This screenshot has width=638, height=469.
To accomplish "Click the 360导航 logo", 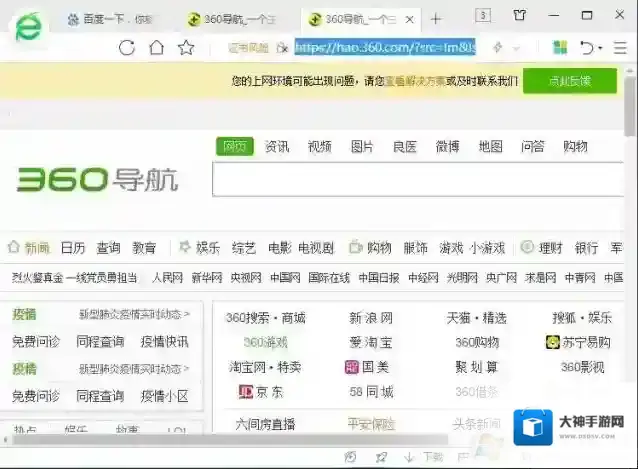I will point(98,179).
